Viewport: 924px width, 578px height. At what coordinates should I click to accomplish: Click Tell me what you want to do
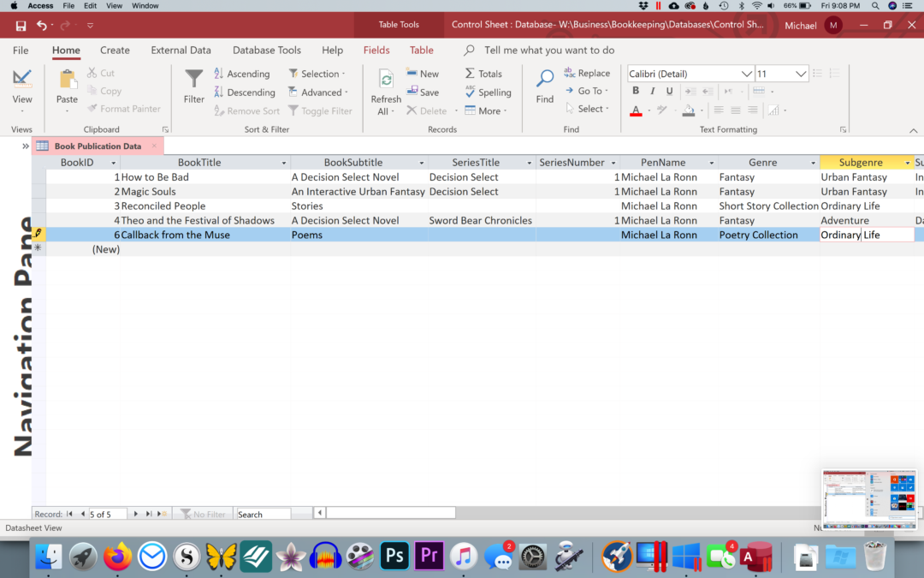[549, 51]
